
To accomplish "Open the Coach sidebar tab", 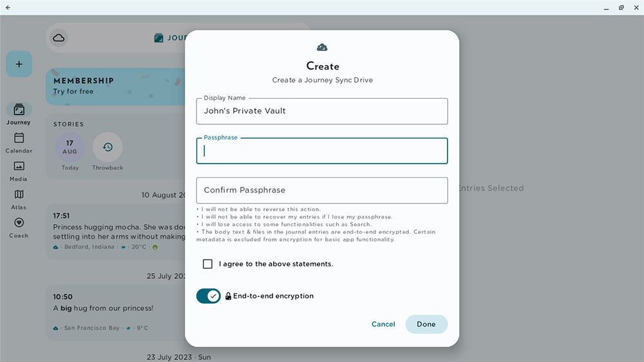I will tap(19, 227).
